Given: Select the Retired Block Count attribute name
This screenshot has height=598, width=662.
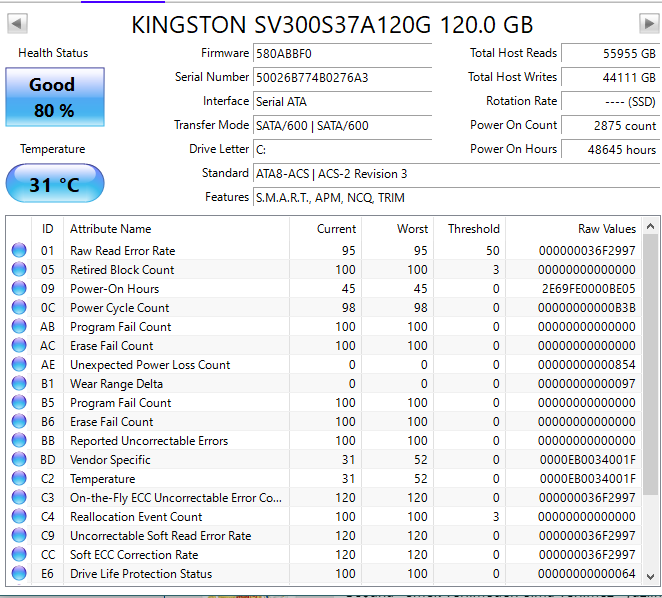Looking at the screenshot, I should click(x=122, y=270).
